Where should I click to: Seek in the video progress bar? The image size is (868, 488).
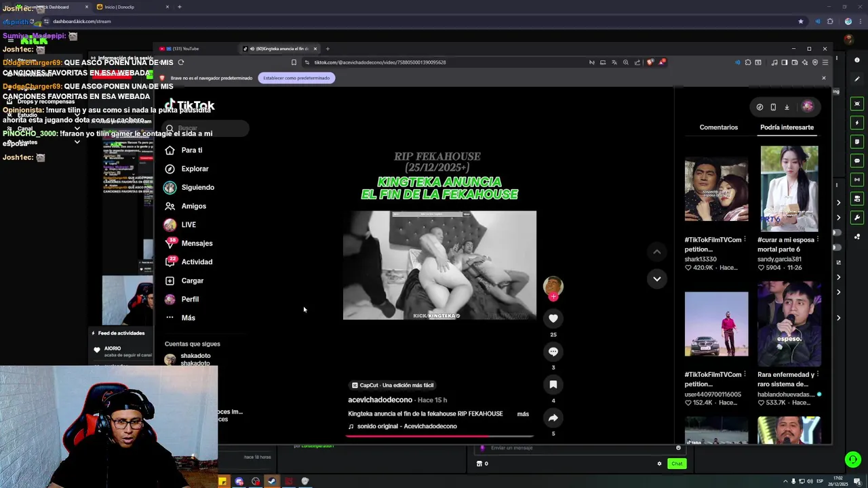coord(439,436)
